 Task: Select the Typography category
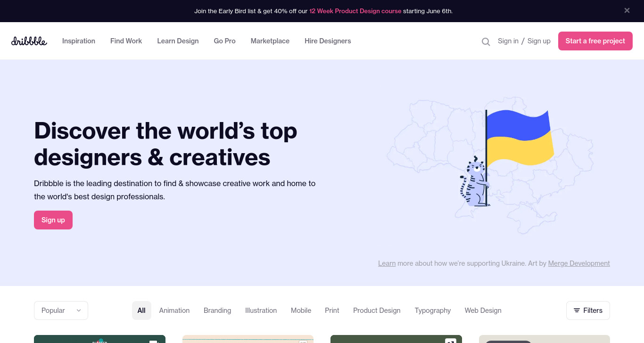click(x=433, y=310)
